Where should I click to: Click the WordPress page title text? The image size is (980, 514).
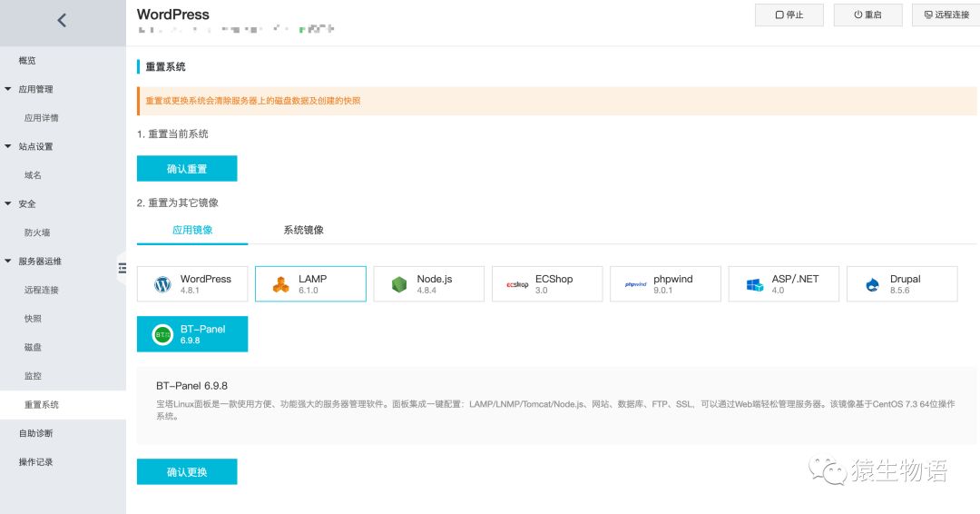click(x=173, y=15)
